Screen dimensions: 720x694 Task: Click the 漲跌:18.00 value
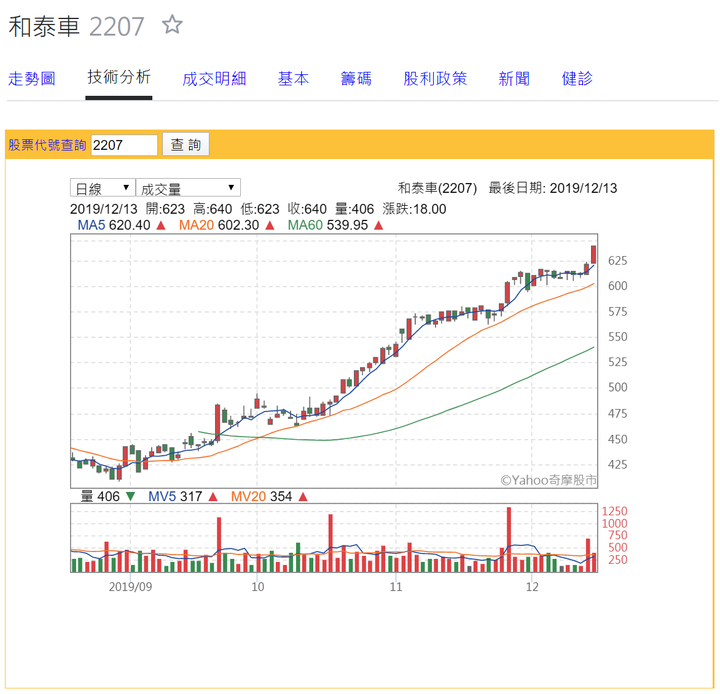pyautogui.click(x=414, y=209)
